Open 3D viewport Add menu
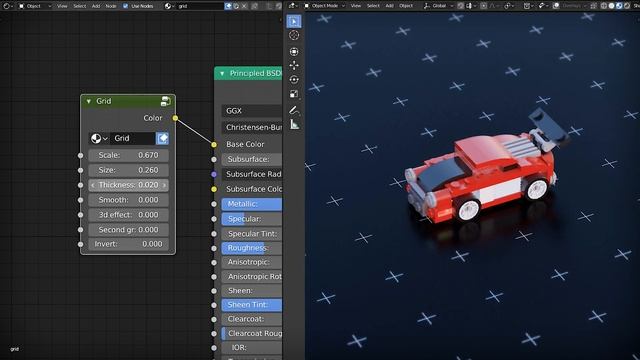640x360 pixels. pyautogui.click(x=390, y=6)
